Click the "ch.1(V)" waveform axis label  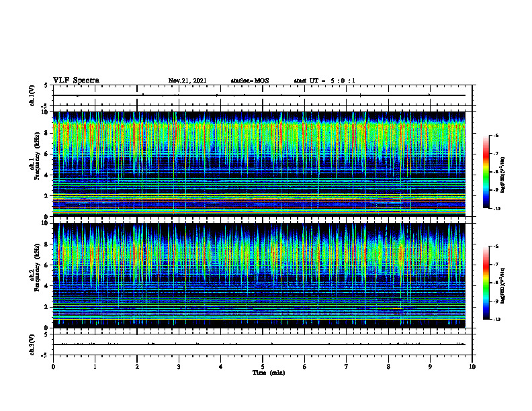[32, 95]
